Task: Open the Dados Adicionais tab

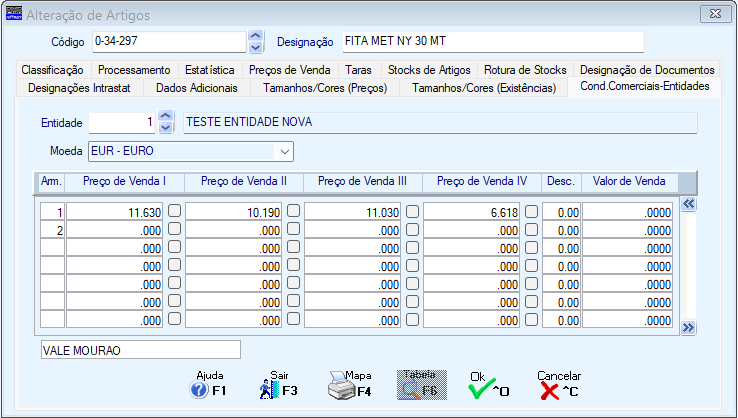Action: 197,88
